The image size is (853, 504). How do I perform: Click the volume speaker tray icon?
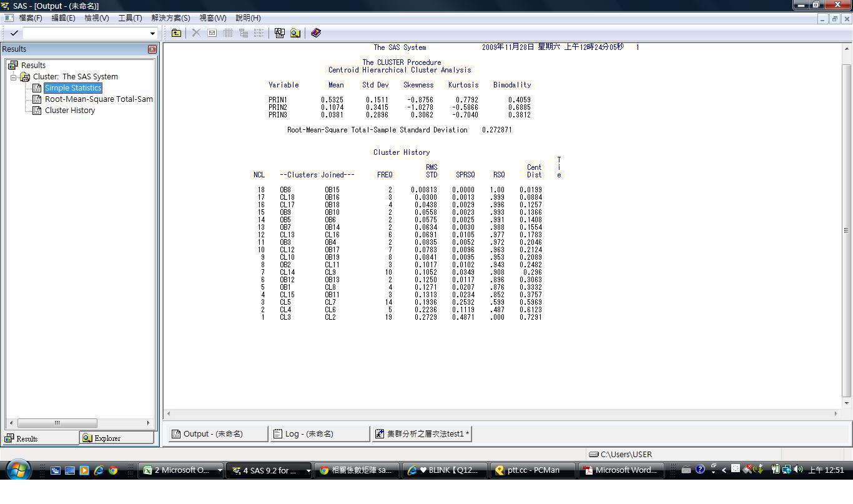click(x=799, y=469)
